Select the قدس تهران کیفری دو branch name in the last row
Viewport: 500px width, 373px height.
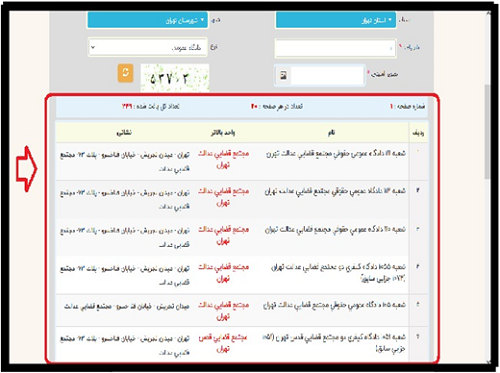(334, 343)
